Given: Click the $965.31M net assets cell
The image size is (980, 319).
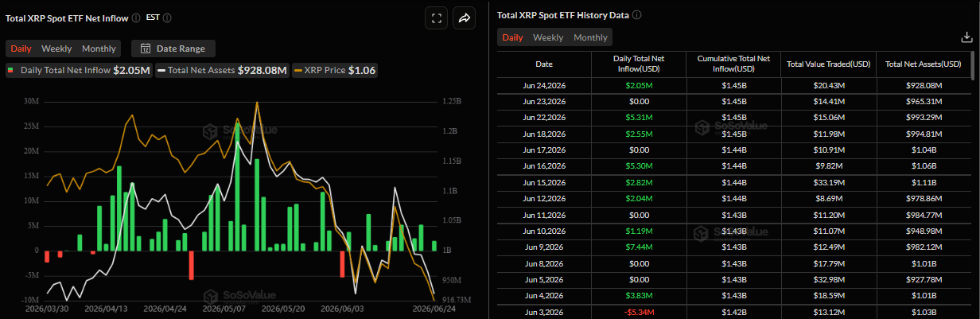Looking at the screenshot, I should tap(923, 101).
